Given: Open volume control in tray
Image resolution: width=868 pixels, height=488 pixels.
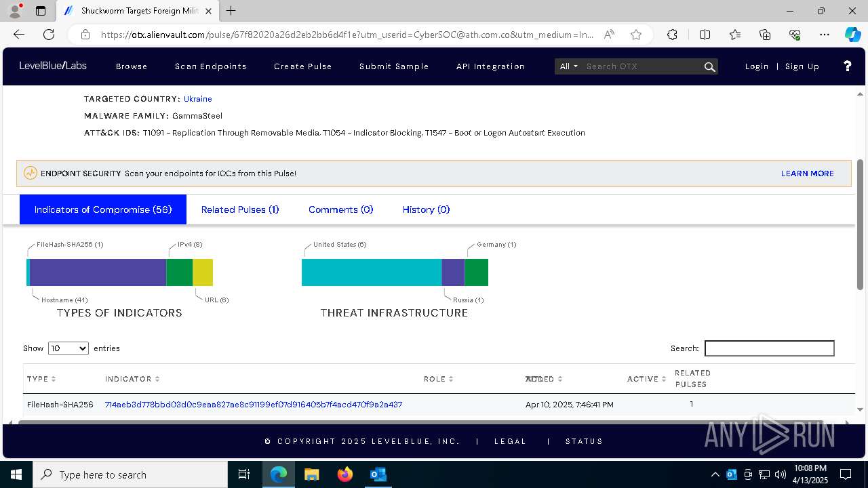Looking at the screenshot, I should pos(781,474).
